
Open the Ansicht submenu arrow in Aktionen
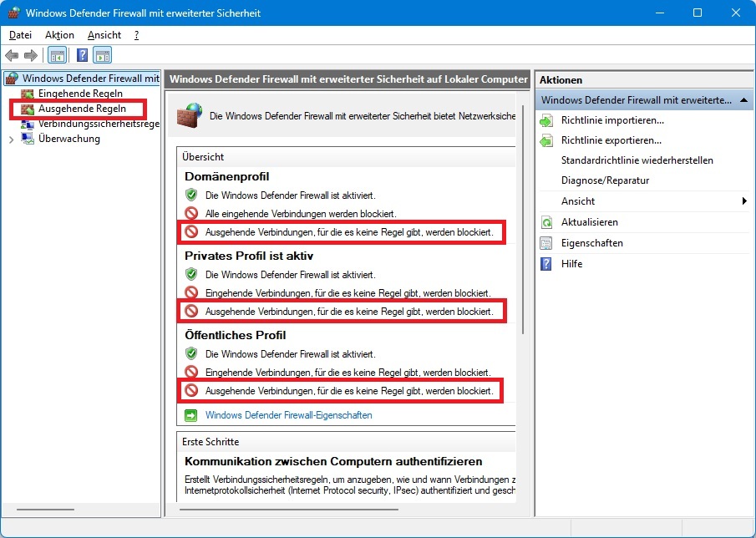[x=744, y=201]
